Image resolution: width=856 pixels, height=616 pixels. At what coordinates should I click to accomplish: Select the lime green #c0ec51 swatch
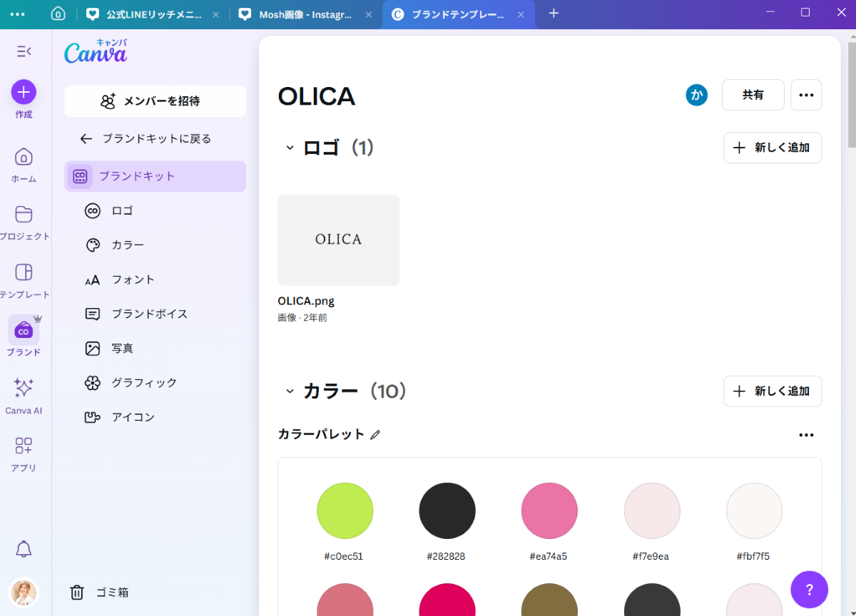pyautogui.click(x=345, y=510)
